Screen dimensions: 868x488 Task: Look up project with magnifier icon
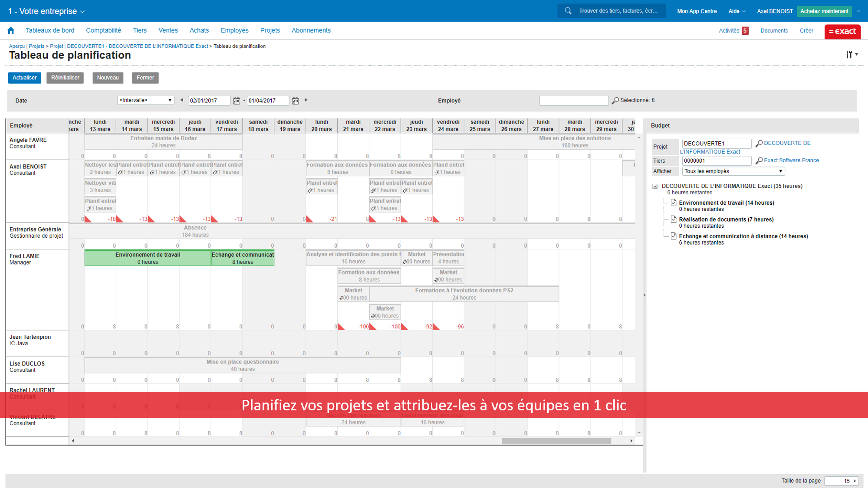(x=759, y=144)
